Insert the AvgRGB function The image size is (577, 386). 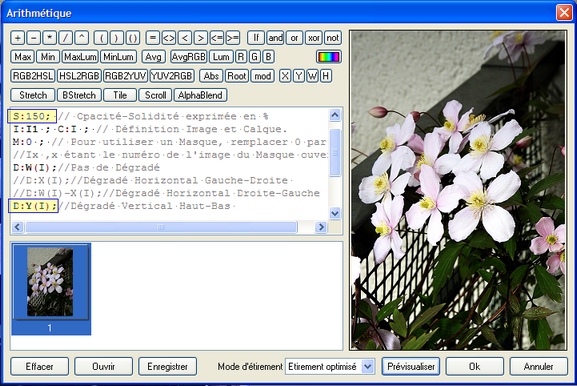pyautogui.click(x=188, y=57)
